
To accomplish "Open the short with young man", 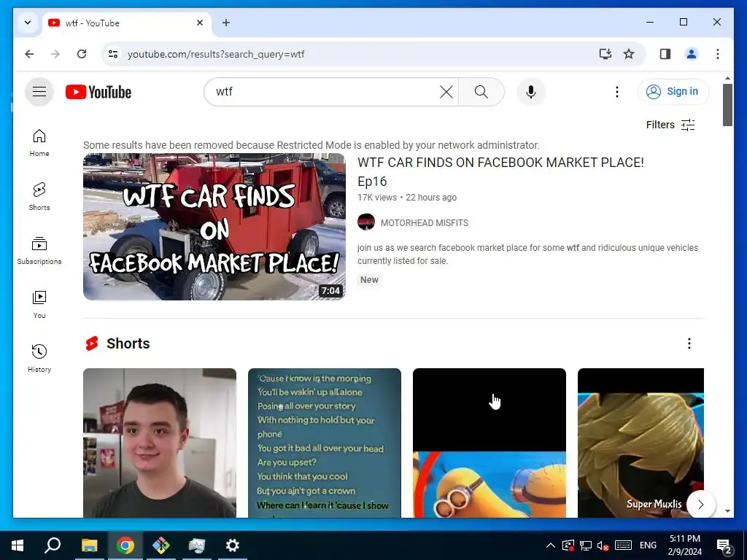I will click(x=160, y=443).
